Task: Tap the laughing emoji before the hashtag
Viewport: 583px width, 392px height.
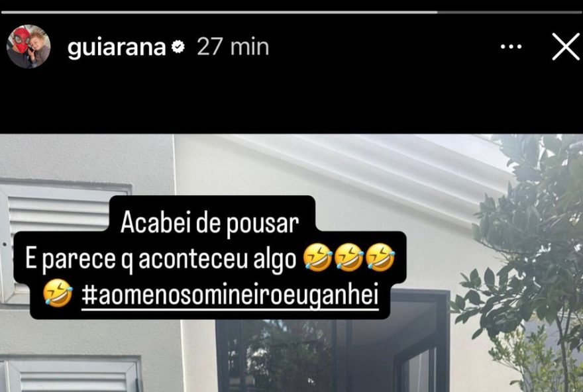Action: (58, 293)
